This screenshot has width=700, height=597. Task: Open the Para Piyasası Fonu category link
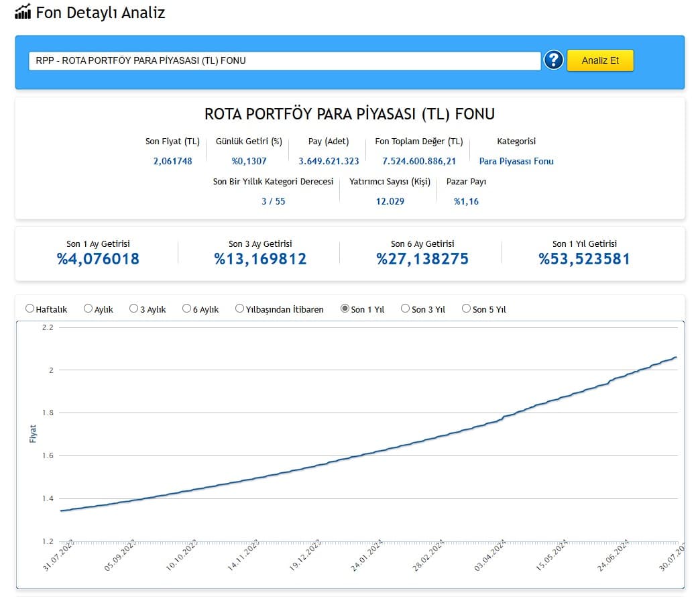[516, 161]
